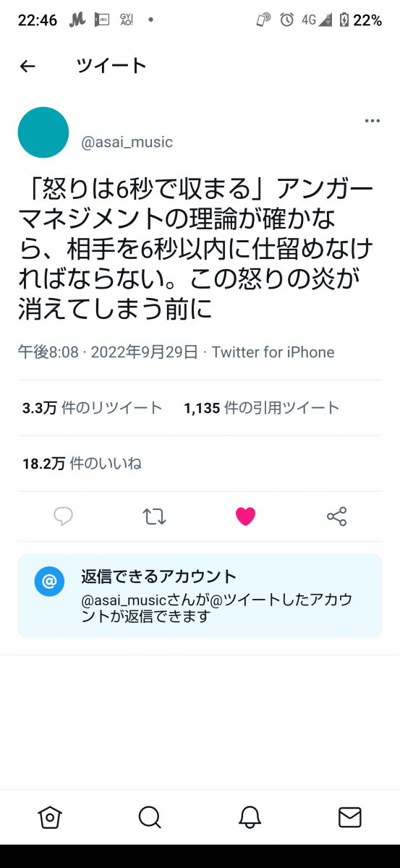
Task: Open the three-dots tweet options menu
Action: click(x=373, y=121)
